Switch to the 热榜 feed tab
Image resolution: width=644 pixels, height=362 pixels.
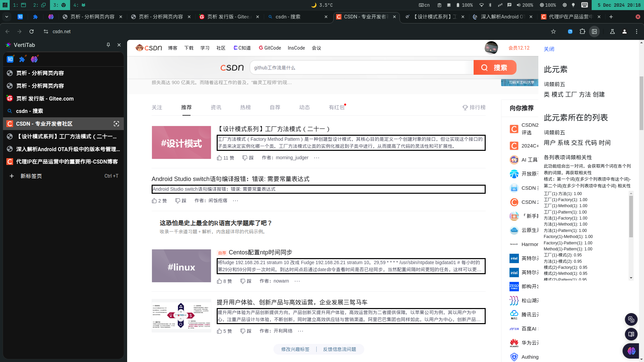pyautogui.click(x=245, y=108)
